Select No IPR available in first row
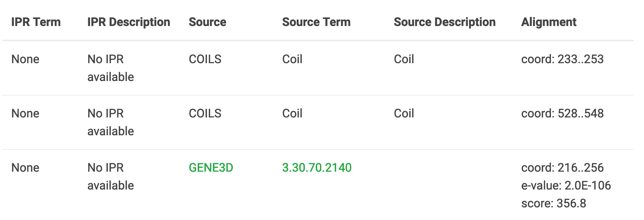The height and width of the screenshot is (220, 644). pyautogui.click(x=111, y=68)
